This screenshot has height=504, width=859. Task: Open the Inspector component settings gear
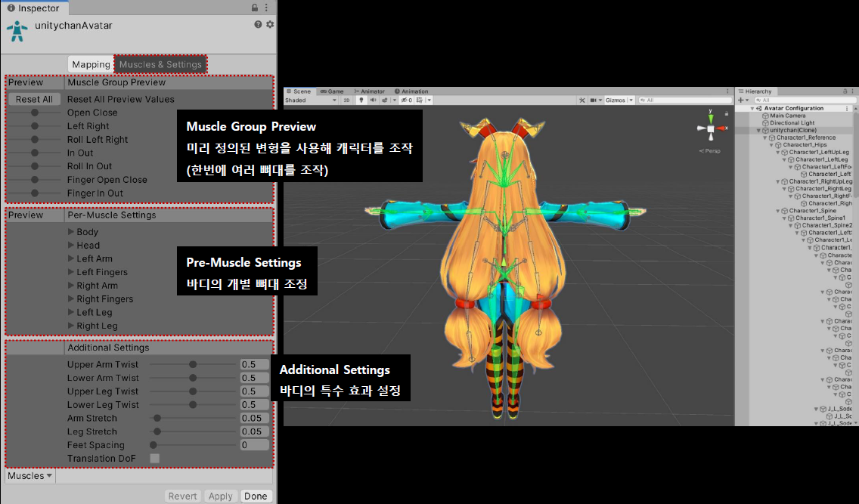[x=270, y=24]
